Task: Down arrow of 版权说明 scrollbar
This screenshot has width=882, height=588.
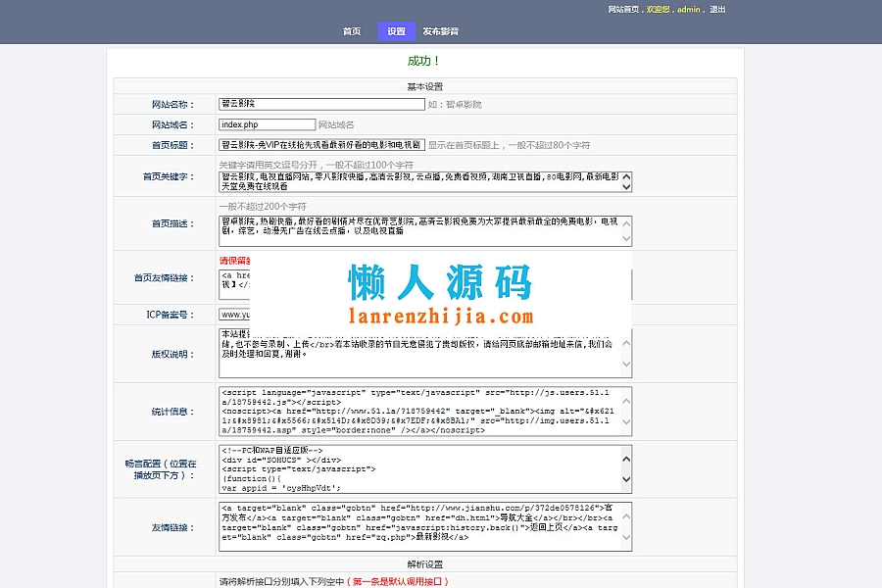Action: pyautogui.click(x=626, y=364)
